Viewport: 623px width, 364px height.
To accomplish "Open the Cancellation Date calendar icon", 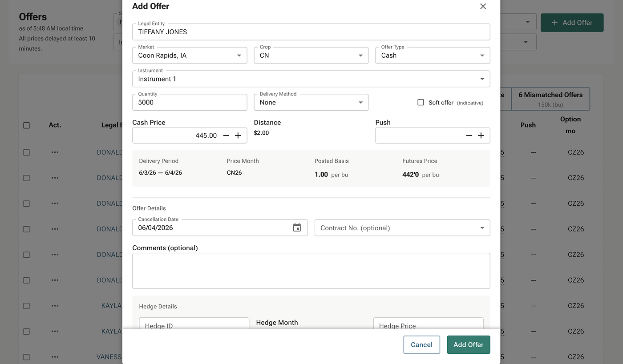I will (x=297, y=228).
